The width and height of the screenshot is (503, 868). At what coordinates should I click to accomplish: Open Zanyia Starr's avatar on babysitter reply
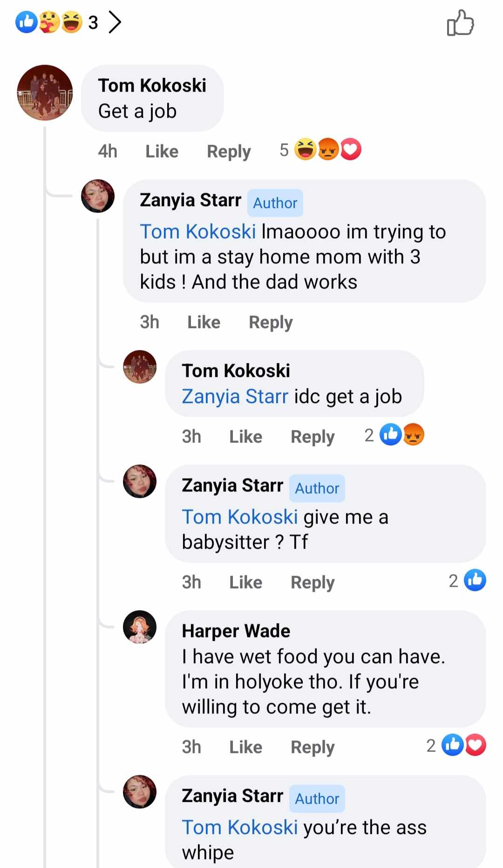tap(140, 481)
